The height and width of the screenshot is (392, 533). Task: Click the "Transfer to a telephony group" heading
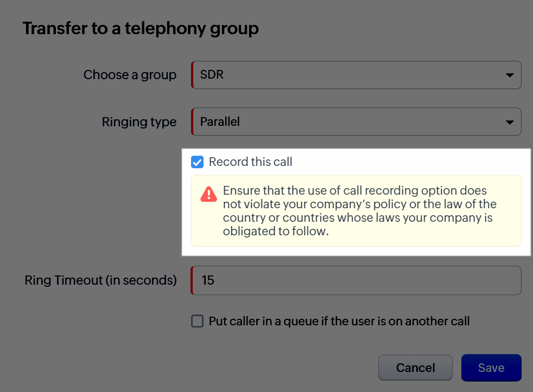pos(141,28)
